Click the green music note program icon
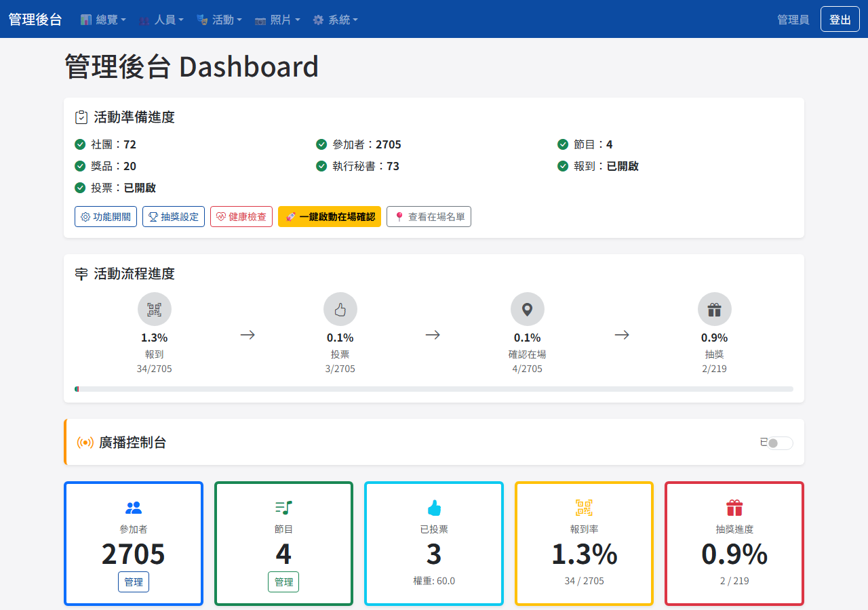 [x=283, y=508]
